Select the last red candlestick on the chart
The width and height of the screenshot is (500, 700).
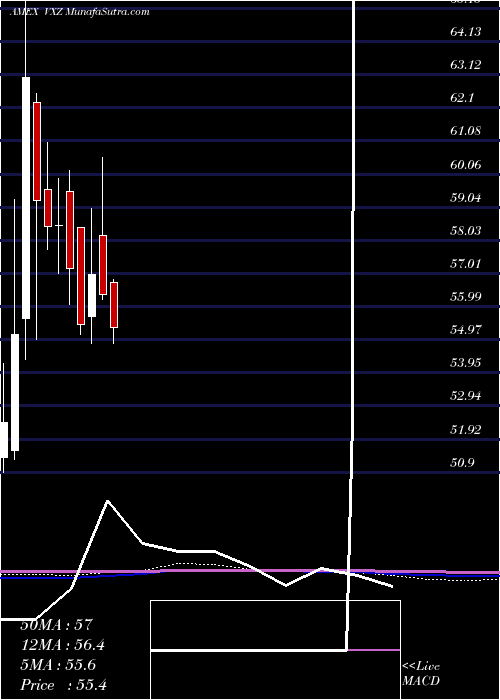pyautogui.click(x=114, y=305)
